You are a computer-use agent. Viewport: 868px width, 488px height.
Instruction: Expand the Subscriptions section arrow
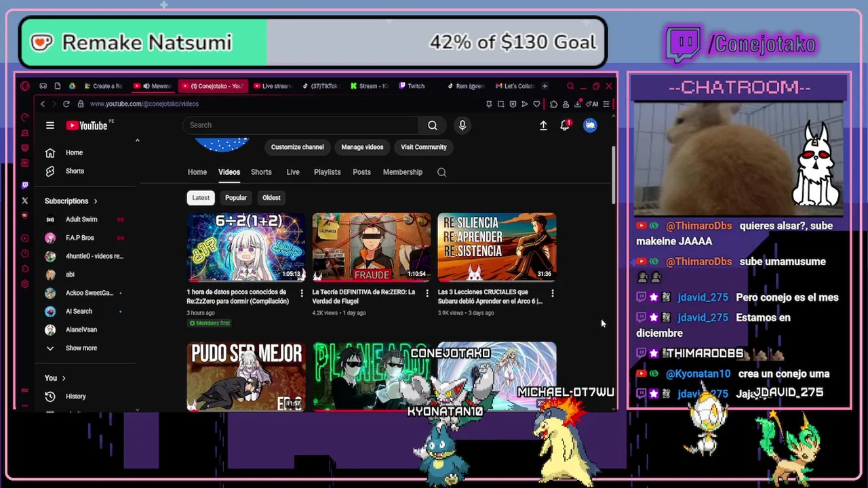(x=96, y=201)
